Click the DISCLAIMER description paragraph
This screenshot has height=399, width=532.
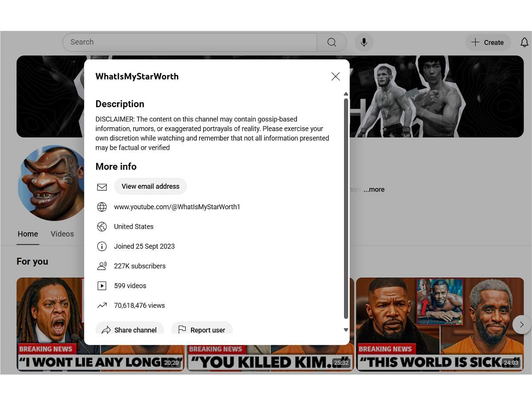click(x=212, y=133)
